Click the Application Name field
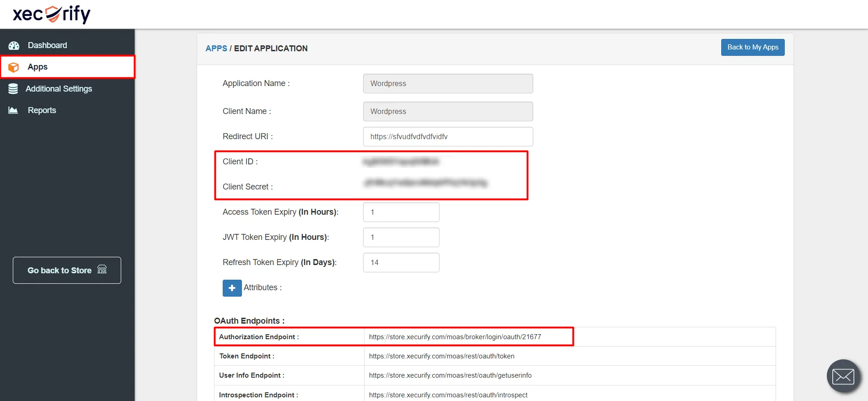Viewport: 868px width, 401px height. [448, 84]
